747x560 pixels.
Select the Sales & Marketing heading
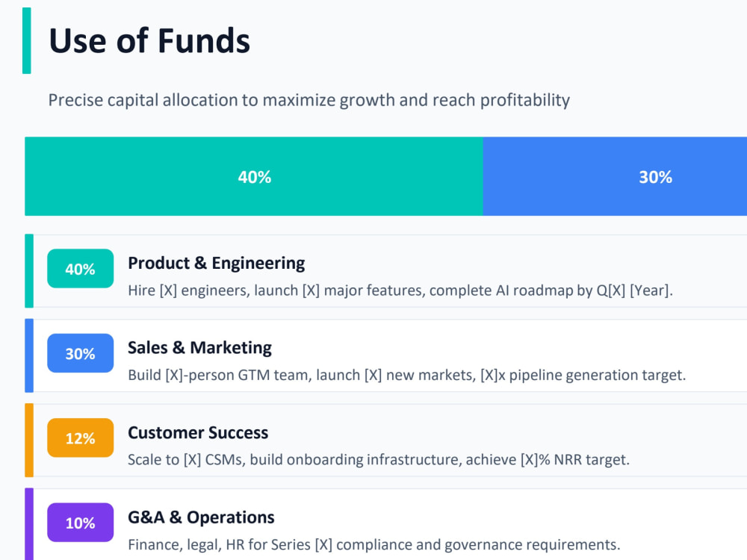coord(199,348)
